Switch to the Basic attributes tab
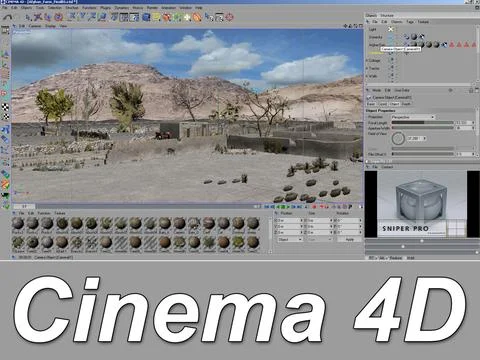Image resolution: width=480 pixels, height=360 pixels. click(x=371, y=104)
